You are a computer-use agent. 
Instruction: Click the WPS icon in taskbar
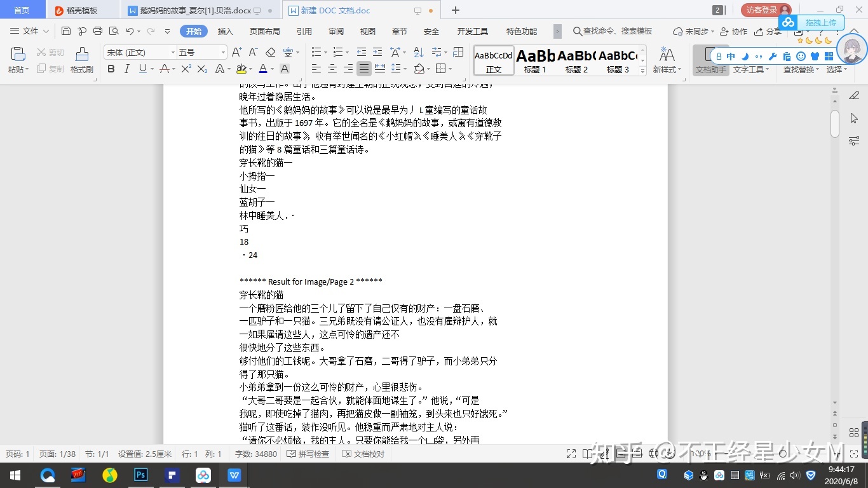234,475
